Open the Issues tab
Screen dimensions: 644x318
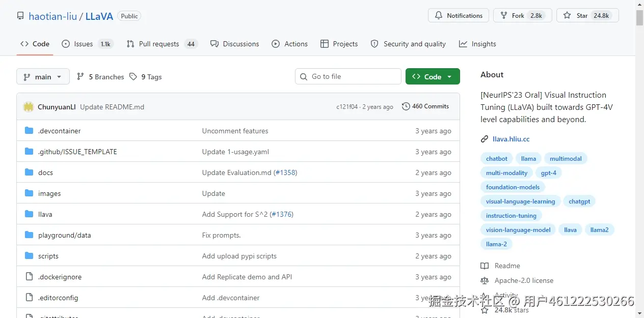87,44
